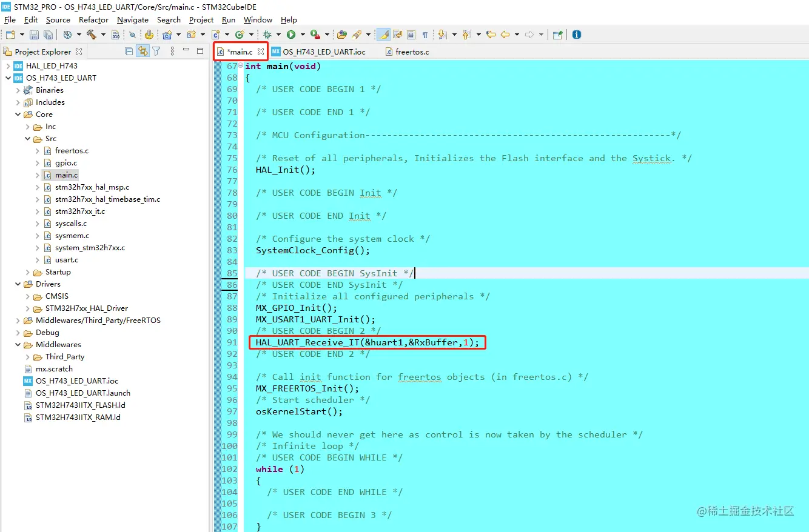Toggle Mark Occurrences highlighter icon
The width and height of the screenshot is (809, 532).
pyautogui.click(x=383, y=35)
